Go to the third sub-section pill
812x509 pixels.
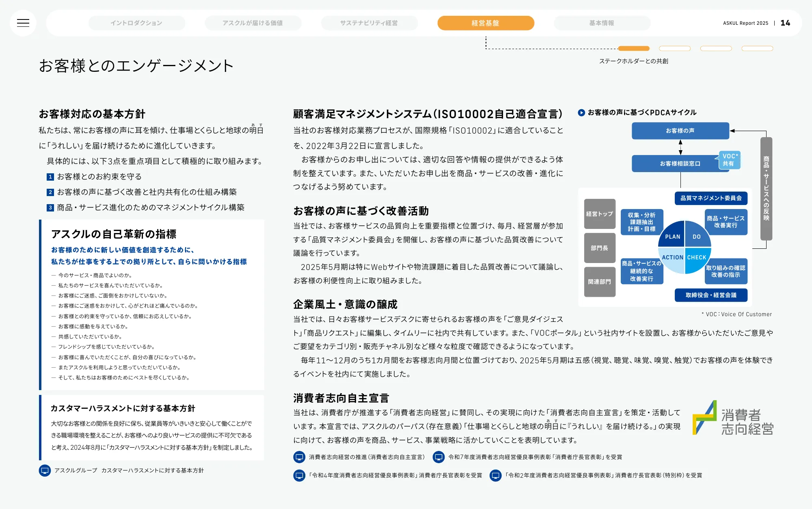[x=716, y=48]
